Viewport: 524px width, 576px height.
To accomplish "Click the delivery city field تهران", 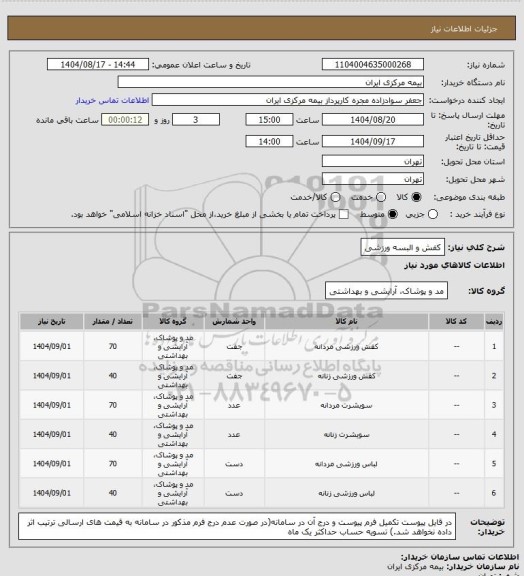I will 373,179.
